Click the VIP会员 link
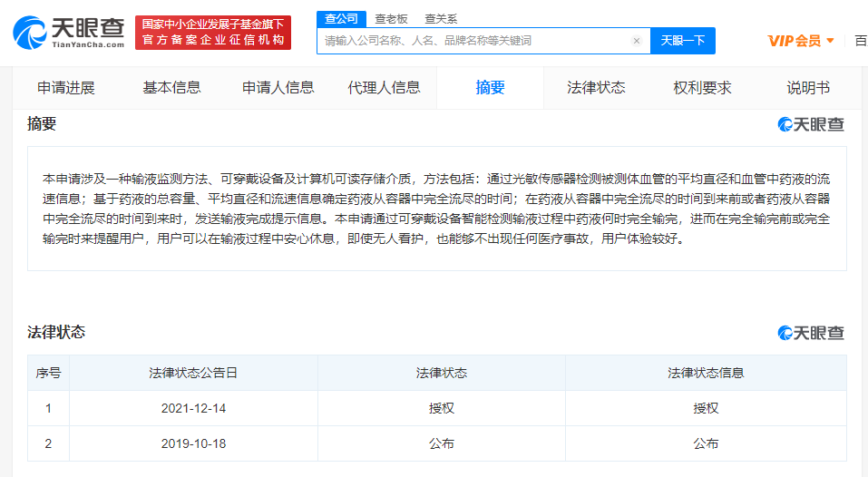Viewport: 868px width, 477px height. click(x=795, y=41)
